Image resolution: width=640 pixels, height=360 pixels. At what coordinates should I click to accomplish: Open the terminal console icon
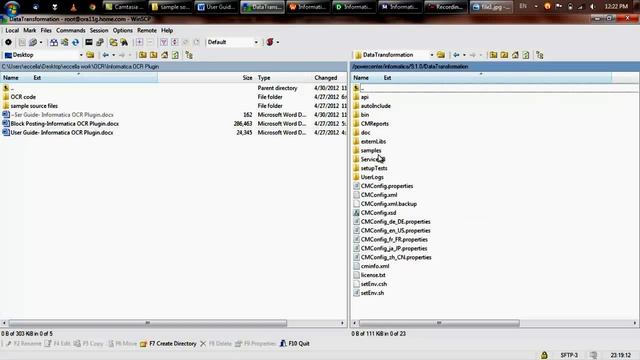(89, 42)
